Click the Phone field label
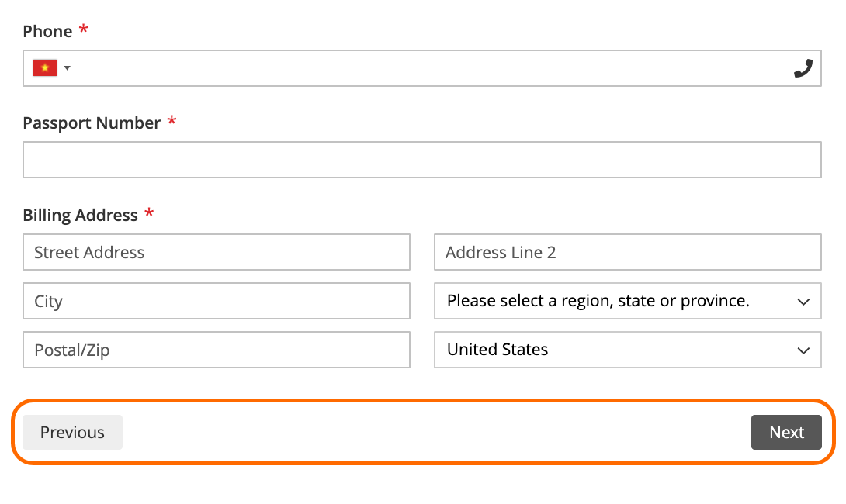This screenshot has height=504, width=846. click(x=47, y=31)
